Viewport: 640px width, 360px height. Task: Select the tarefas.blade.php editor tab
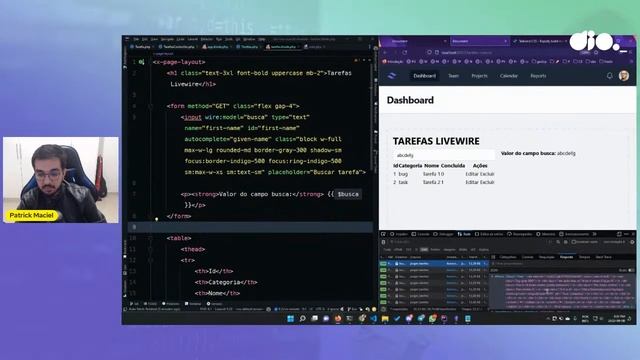pos(283,47)
